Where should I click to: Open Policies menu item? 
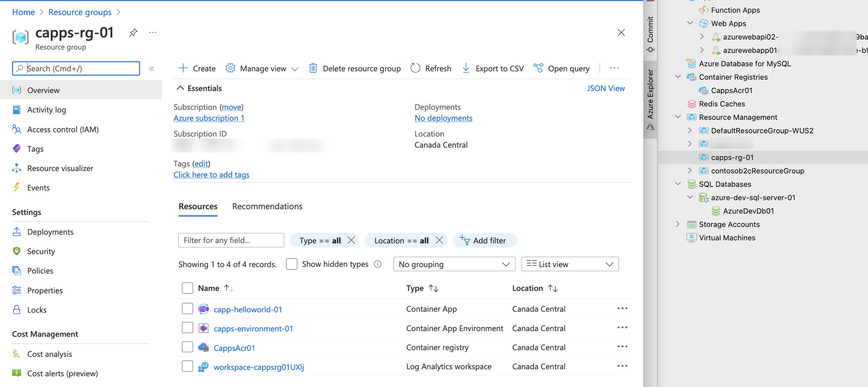coord(40,270)
